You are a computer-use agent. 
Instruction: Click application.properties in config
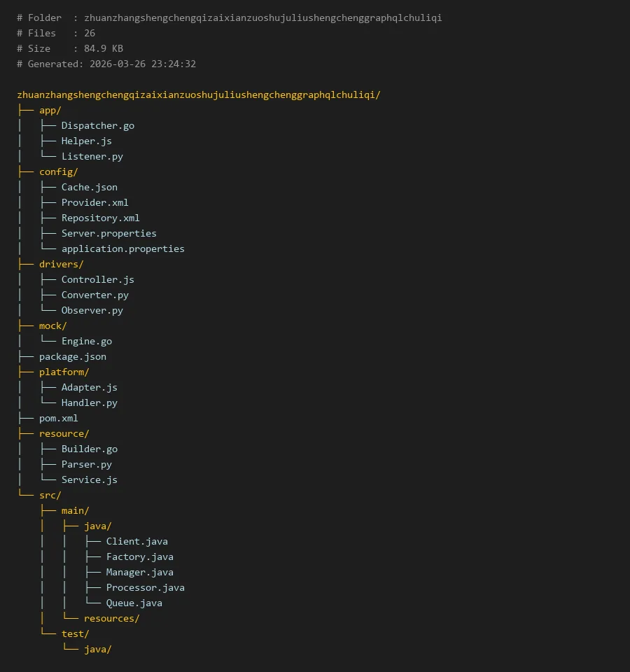click(x=122, y=249)
